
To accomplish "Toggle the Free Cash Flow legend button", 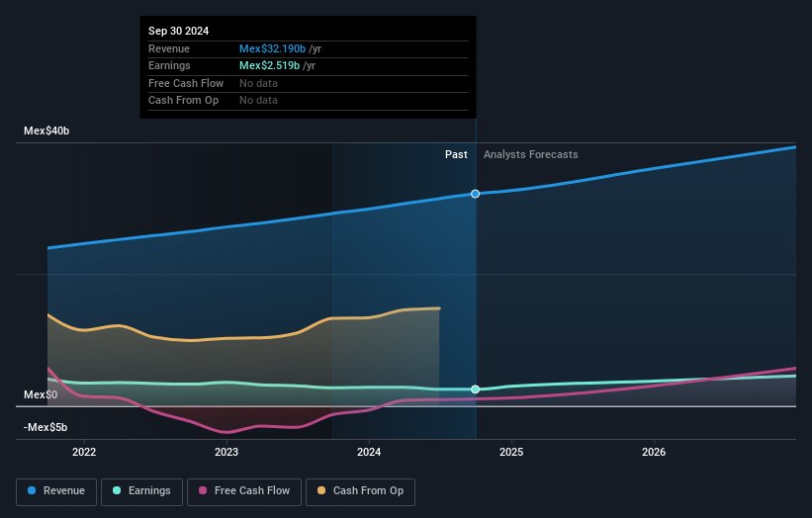I will (x=244, y=491).
